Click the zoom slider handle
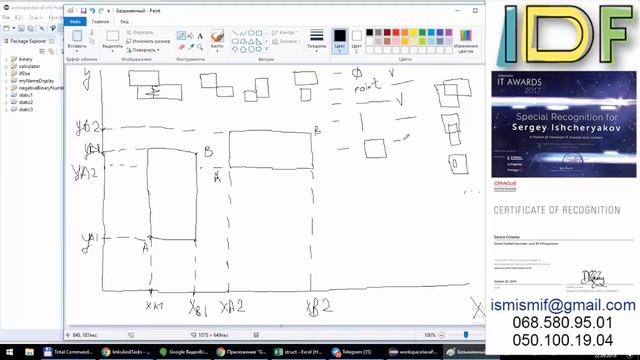The image size is (640, 360). (x=466, y=335)
